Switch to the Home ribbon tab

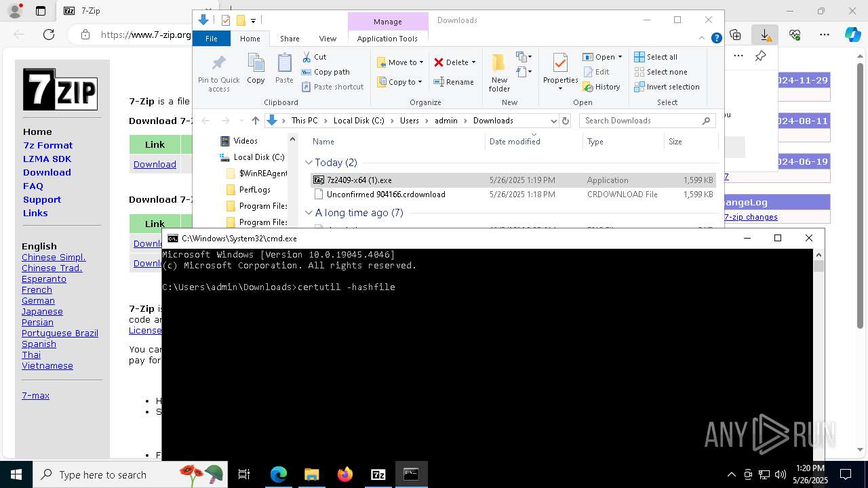[250, 39]
